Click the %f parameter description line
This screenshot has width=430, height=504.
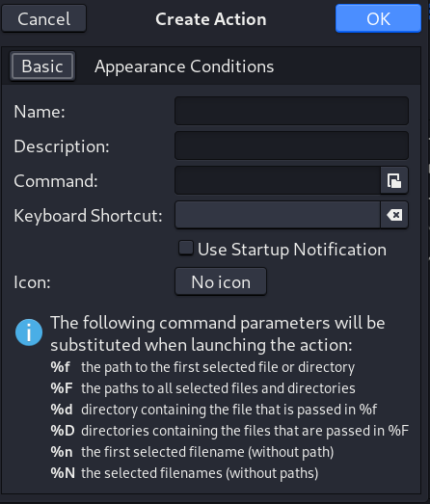click(202, 367)
